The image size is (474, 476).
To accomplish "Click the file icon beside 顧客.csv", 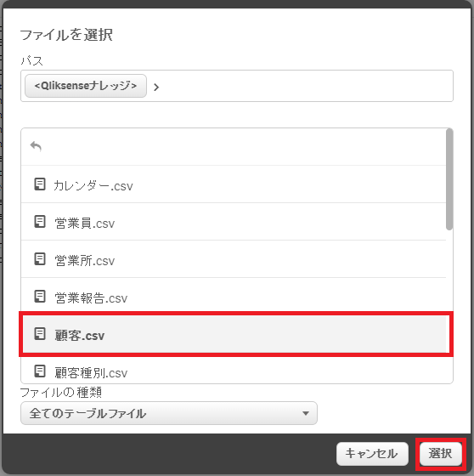I will pyautogui.click(x=40, y=333).
